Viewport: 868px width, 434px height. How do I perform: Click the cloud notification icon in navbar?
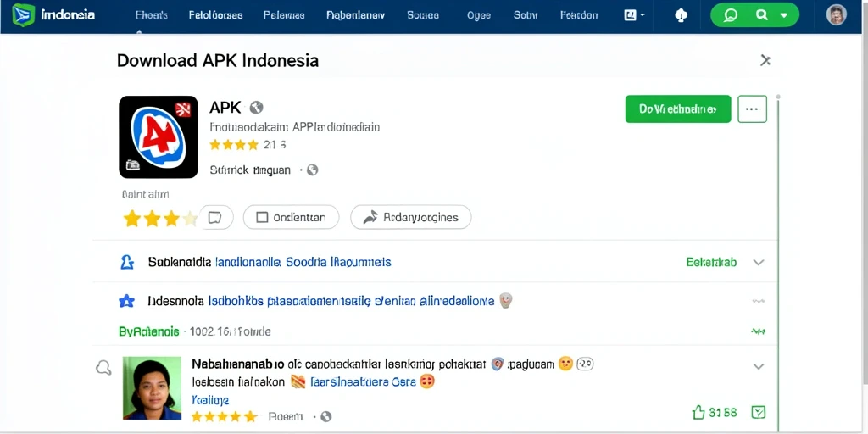click(x=682, y=16)
